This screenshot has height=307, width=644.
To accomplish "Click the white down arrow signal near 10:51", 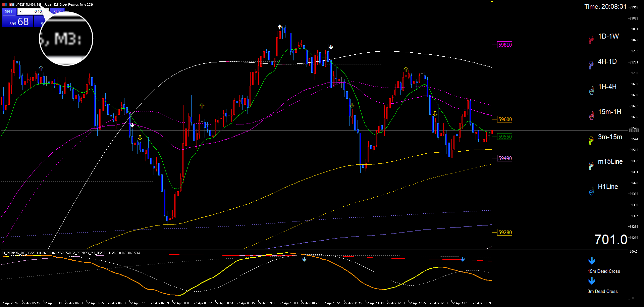I will pos(331,47).
